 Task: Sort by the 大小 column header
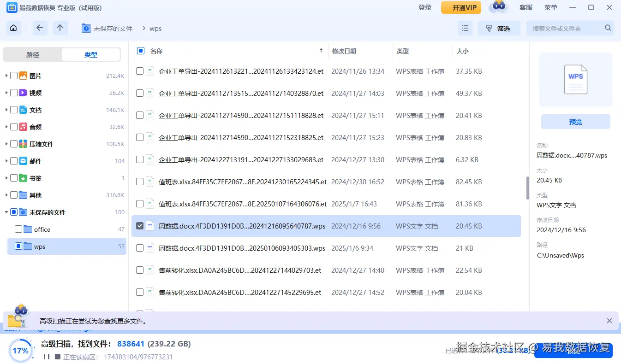click(463, 51)
